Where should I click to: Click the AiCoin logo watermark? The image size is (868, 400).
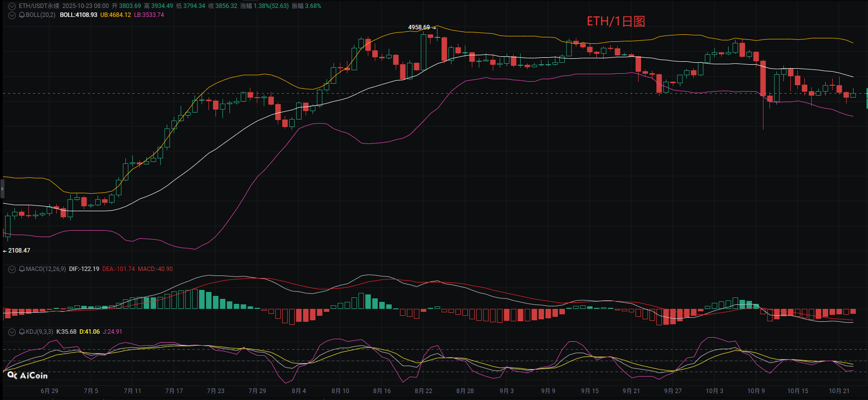(x=28, y=376)
